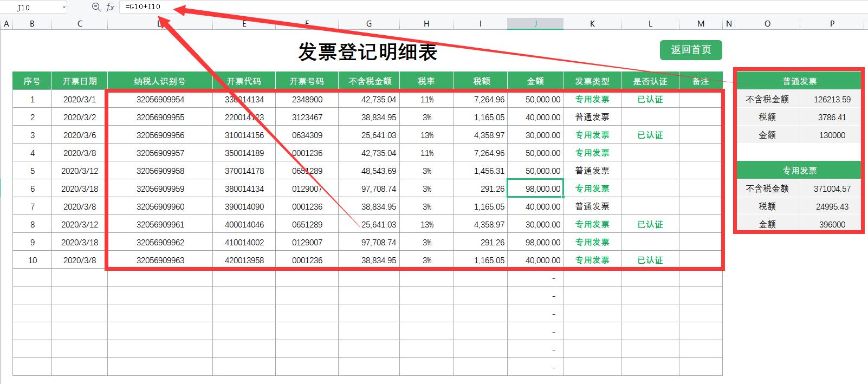This screenshot has width=868, height=384.
Task: Click the 11% tax rate in row 4
Action: (426, 153)
